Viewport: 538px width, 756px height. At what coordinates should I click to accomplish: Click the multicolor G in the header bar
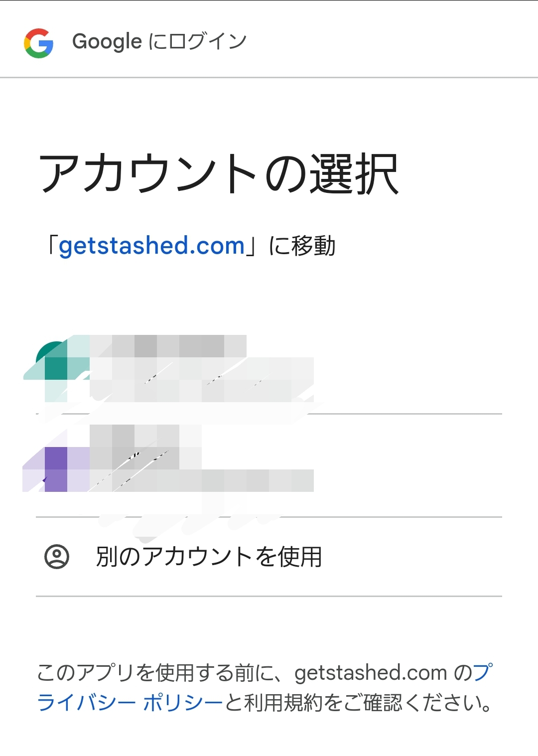(x=39, y=41)
